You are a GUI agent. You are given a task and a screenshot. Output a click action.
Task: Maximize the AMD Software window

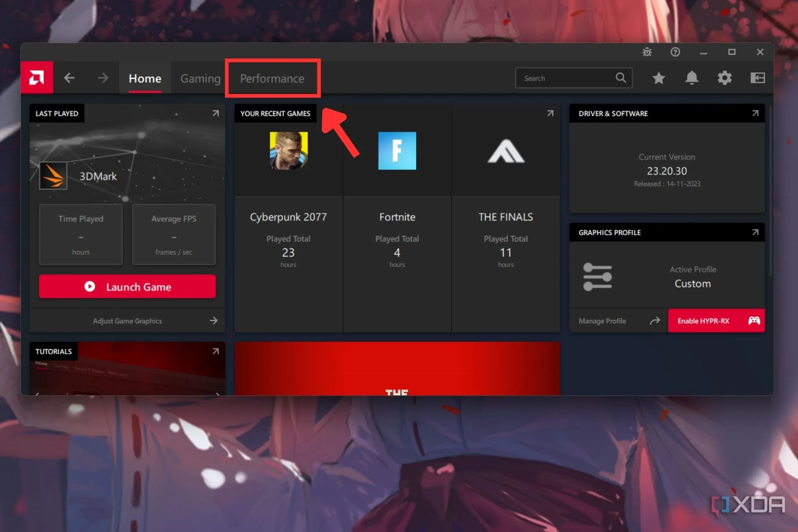click(732, 52)
